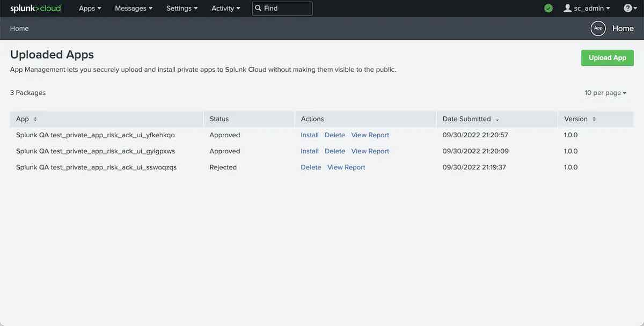
Task: Click the Home breadcrumb on the left
Action: click(x=19, y=28)
